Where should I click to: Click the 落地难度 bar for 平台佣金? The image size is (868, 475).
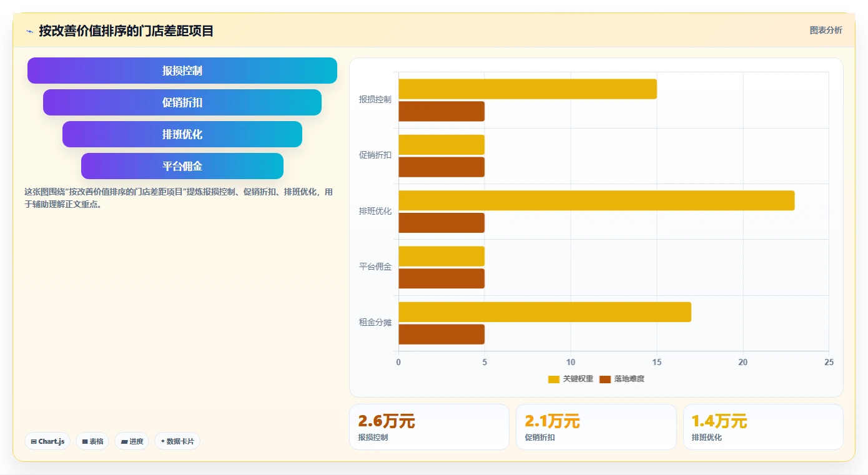point(441,278)
